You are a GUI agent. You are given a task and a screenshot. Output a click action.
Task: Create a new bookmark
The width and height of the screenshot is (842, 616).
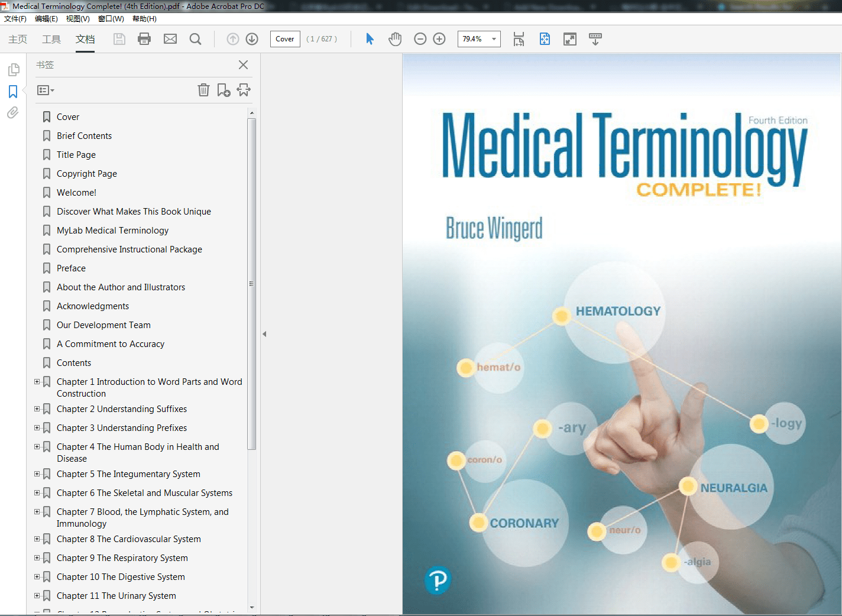[224, 90]
